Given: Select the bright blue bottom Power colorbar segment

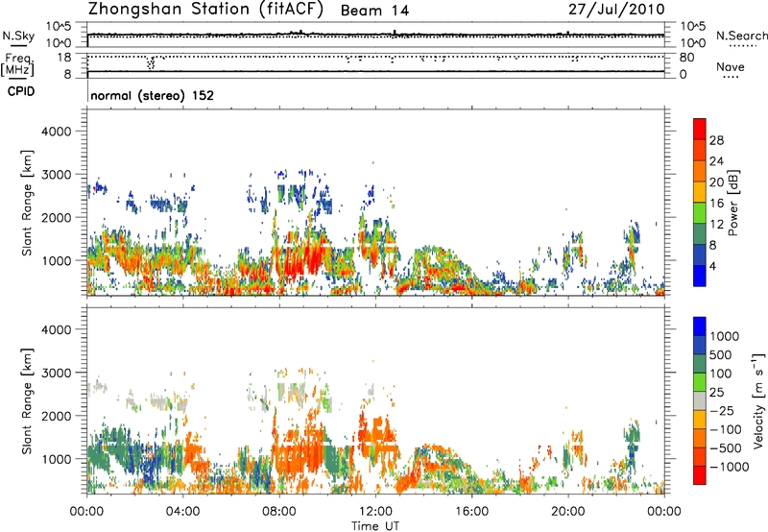Looking at the screenshot, I should pos(700,276).
